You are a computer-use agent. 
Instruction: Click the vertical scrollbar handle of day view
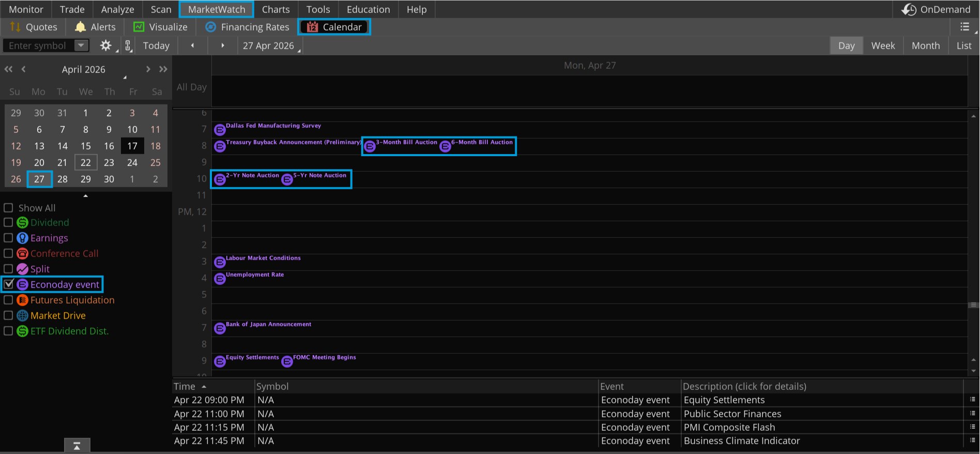click(974, 305)
